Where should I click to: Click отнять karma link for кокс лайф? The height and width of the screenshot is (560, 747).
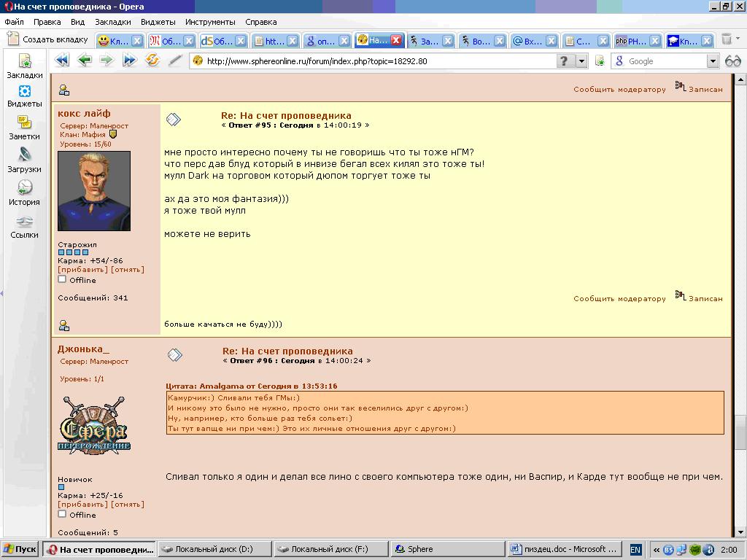point(128,270)
